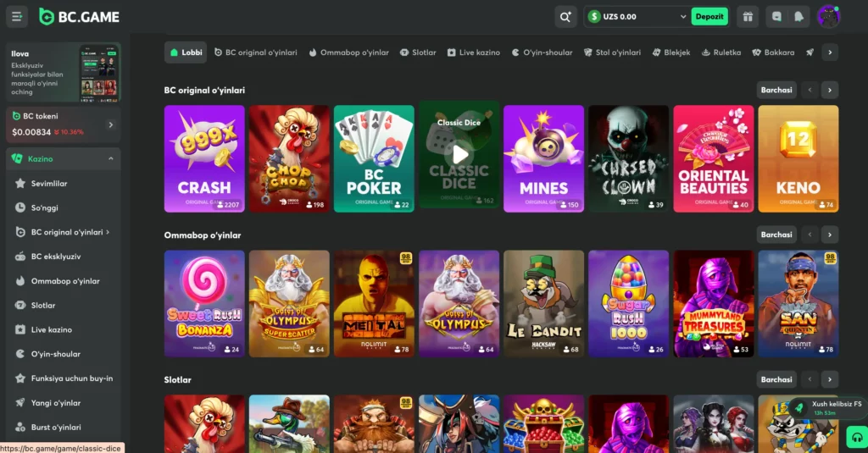Open the Mines game thumbnail
This screenshot has height=453, width=868.
(543, 158)
